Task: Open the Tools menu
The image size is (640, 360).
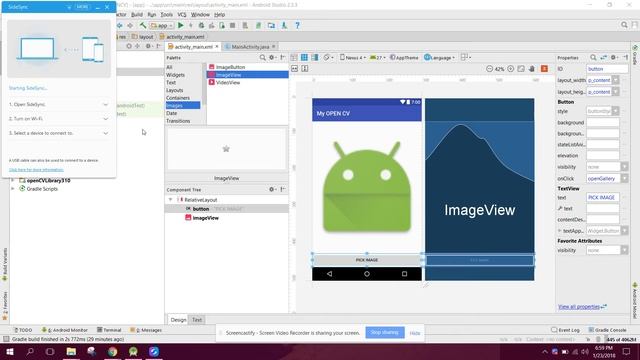Action: click(x=167, y=15)
